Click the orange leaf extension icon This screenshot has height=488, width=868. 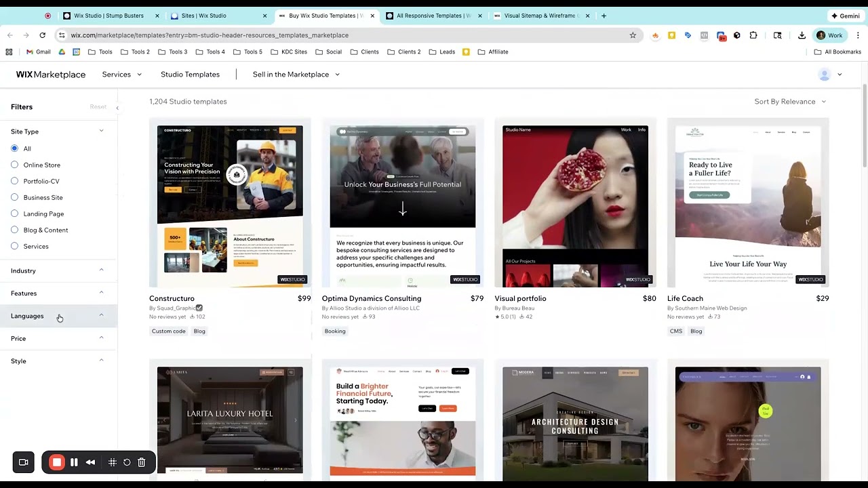(655, 35)
